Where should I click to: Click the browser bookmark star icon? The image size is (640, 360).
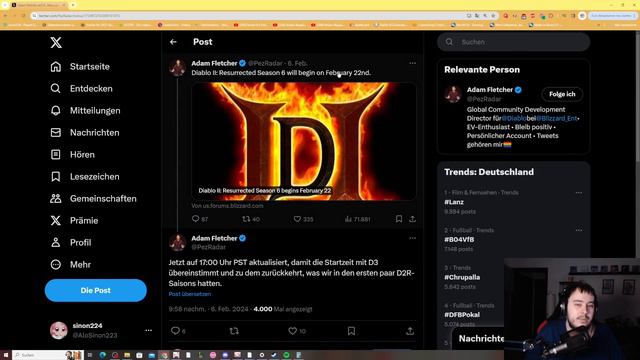(x=493, y=16)
